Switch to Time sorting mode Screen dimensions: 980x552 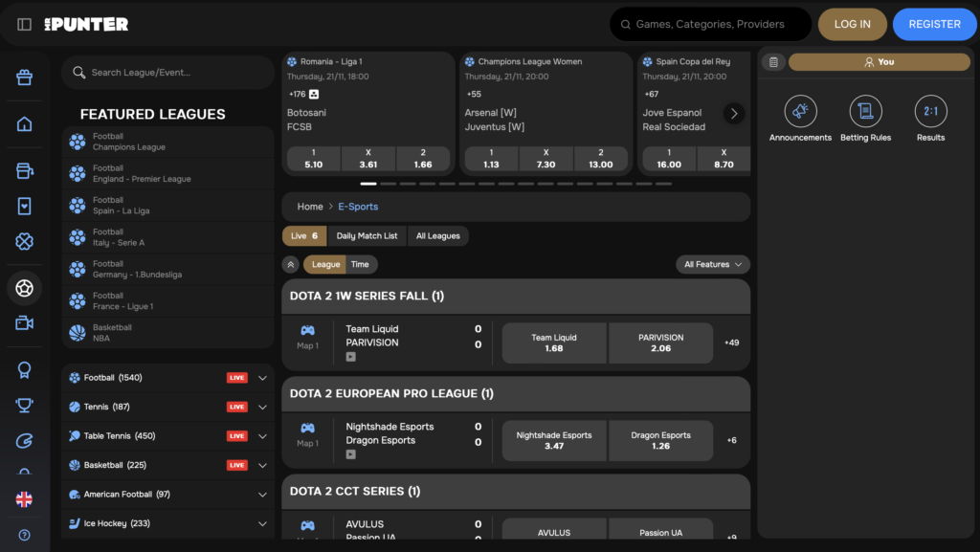[360, 264]
